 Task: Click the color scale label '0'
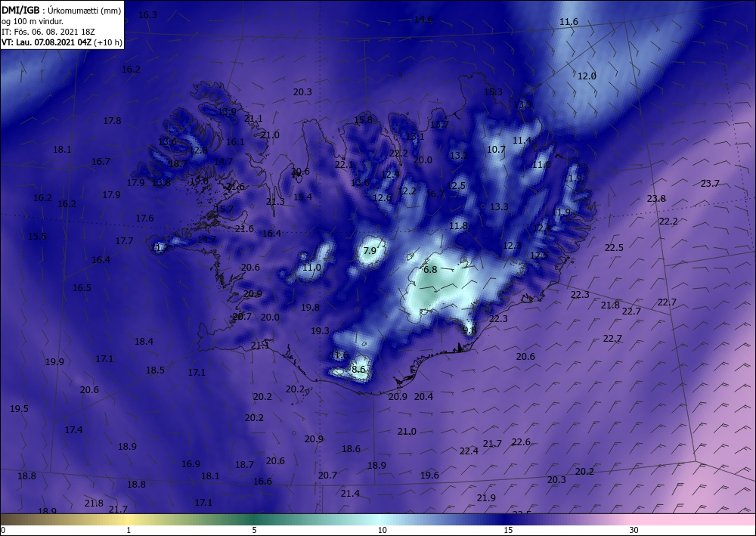click(3, 530)
